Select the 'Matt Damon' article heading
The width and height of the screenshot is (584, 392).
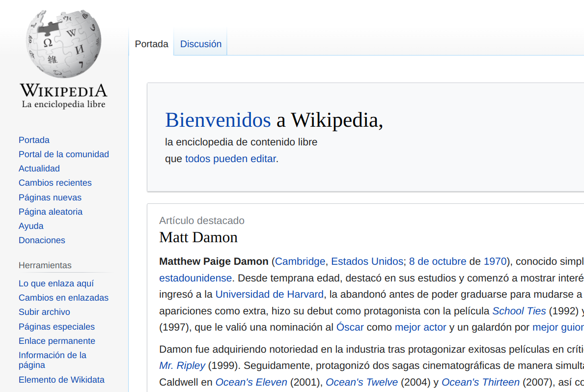coord(198,238)
